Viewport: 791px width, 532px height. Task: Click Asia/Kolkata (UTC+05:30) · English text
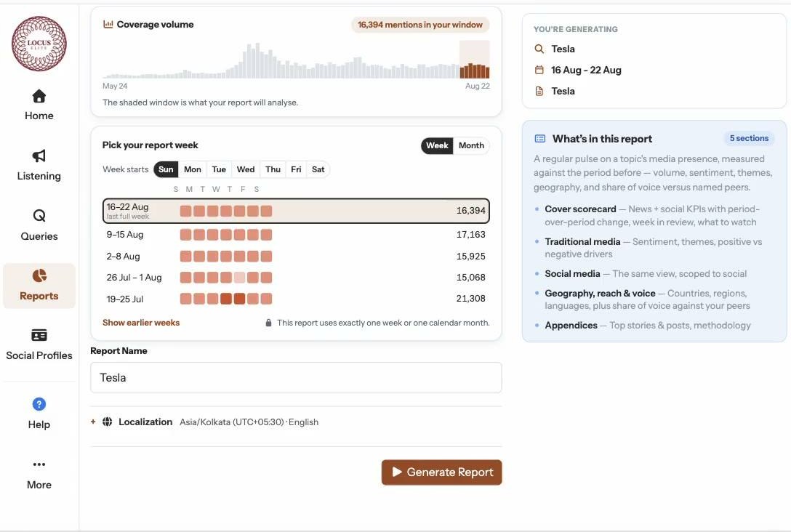(249, 422)
